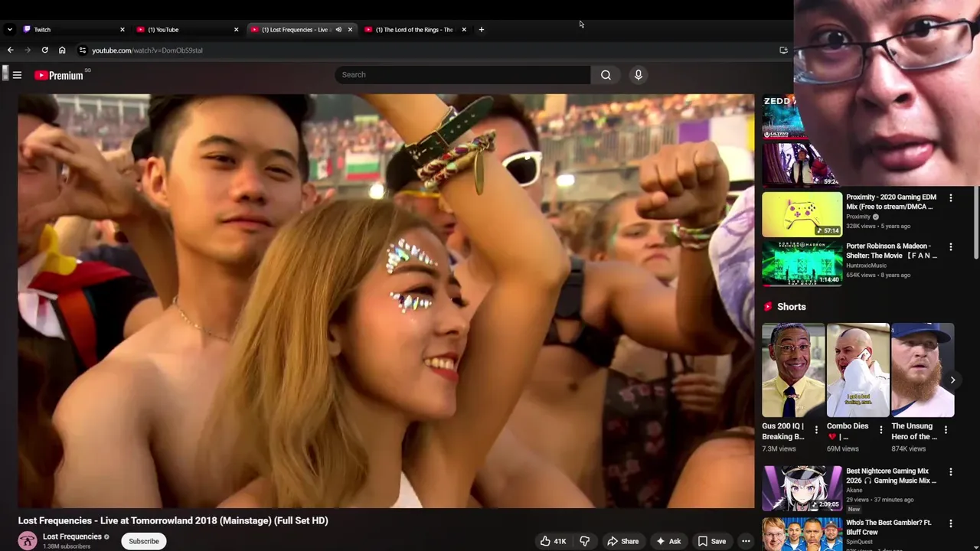Click the cast/install icon at address bar end

(783, 51)
